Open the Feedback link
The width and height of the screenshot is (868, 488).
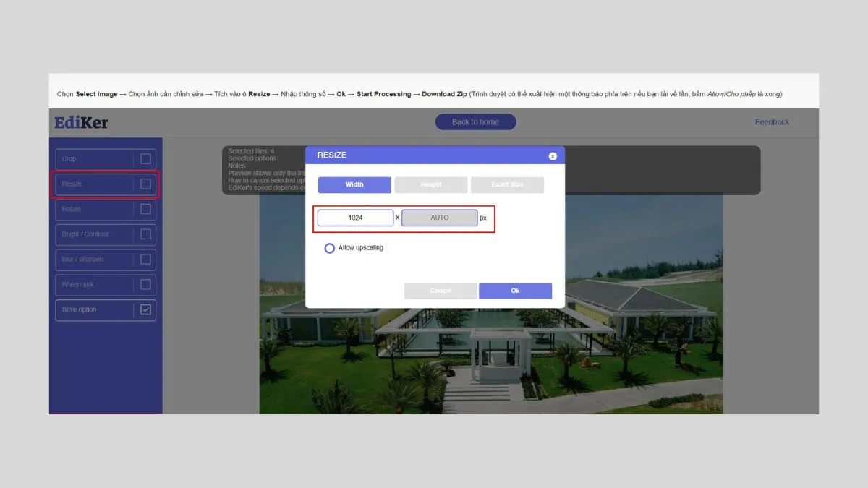point(772,121)
